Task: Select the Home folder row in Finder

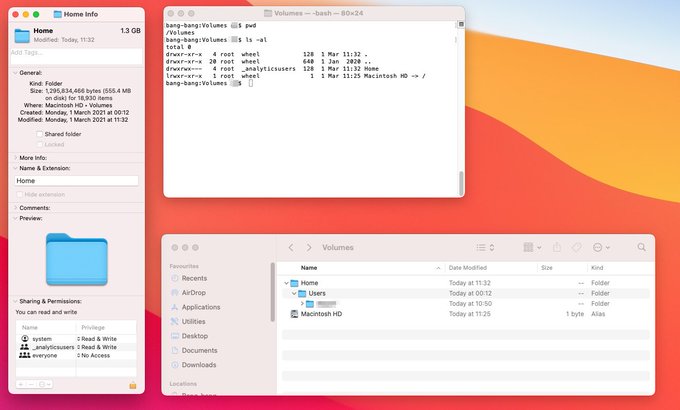Action: click(x=466, y=283)
